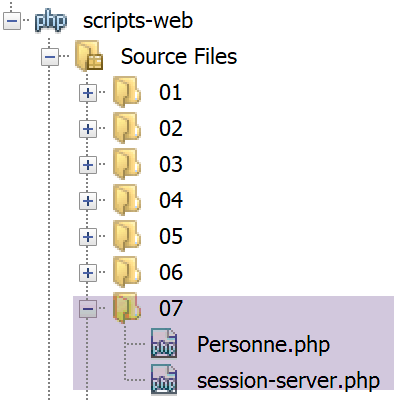Click the folder icon for 05

point(127,236)
